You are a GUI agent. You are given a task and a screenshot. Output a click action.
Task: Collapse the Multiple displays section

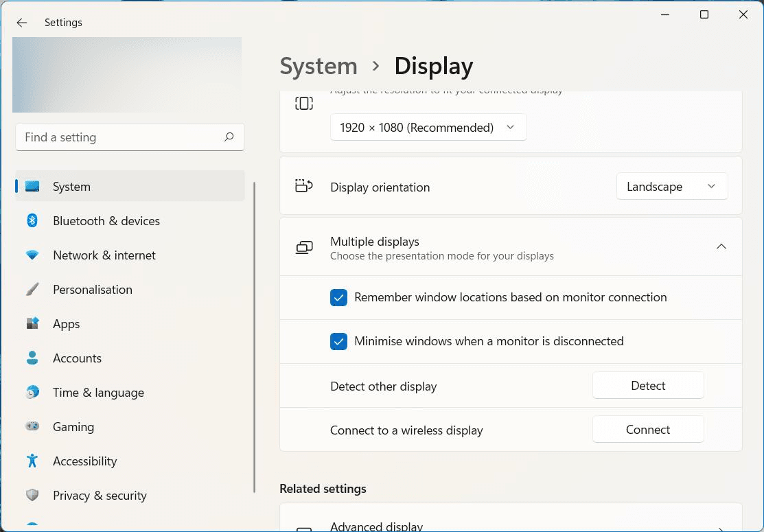point(721,246)
